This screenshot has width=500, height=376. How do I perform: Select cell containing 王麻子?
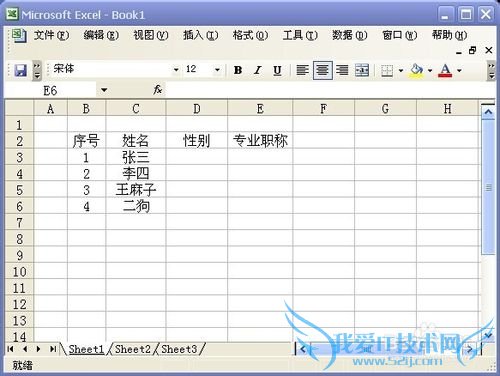136,190
